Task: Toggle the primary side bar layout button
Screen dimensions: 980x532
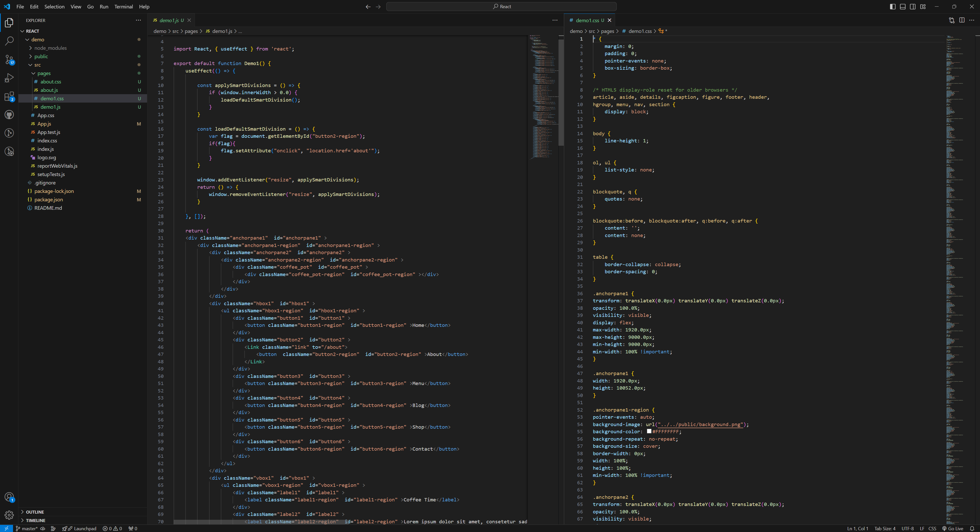Action: point(892,6)
